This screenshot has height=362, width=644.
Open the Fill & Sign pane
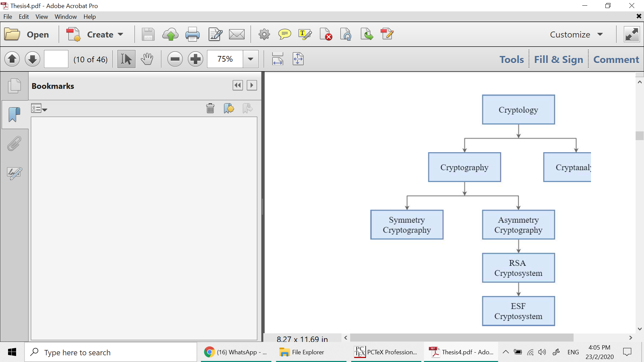click(558, 59)
